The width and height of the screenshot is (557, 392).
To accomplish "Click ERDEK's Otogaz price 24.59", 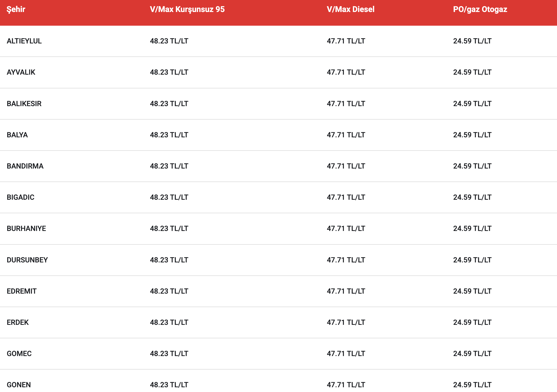I will [472, 322].
